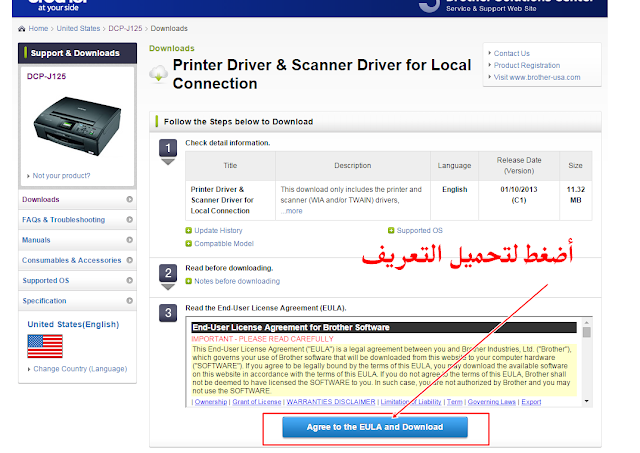Viewport: 640px width, 453px height.
Task: Click the '01/10/2013 (C1)' release date cell
Action: (x=519, y=200)
